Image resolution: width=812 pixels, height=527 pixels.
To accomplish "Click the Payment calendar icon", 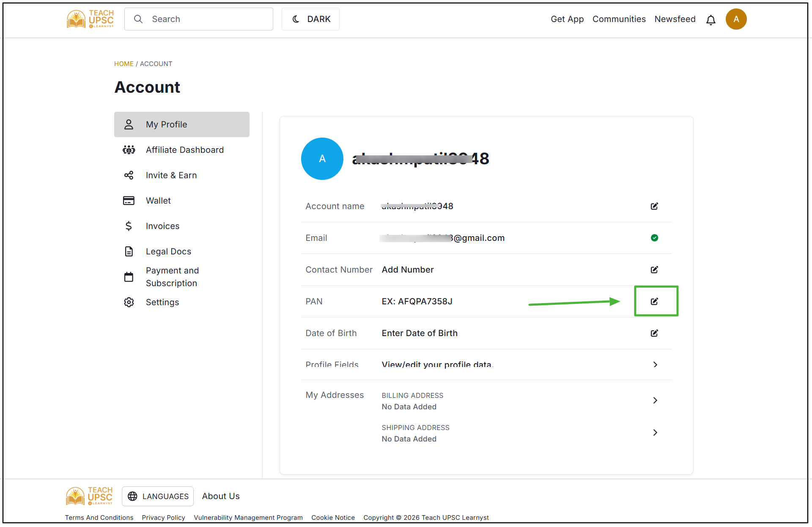I will tap(129, 277).
